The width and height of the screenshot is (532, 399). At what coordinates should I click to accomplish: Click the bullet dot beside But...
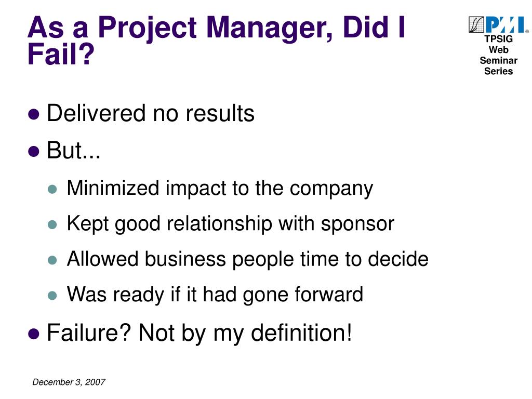coord(34,151)
